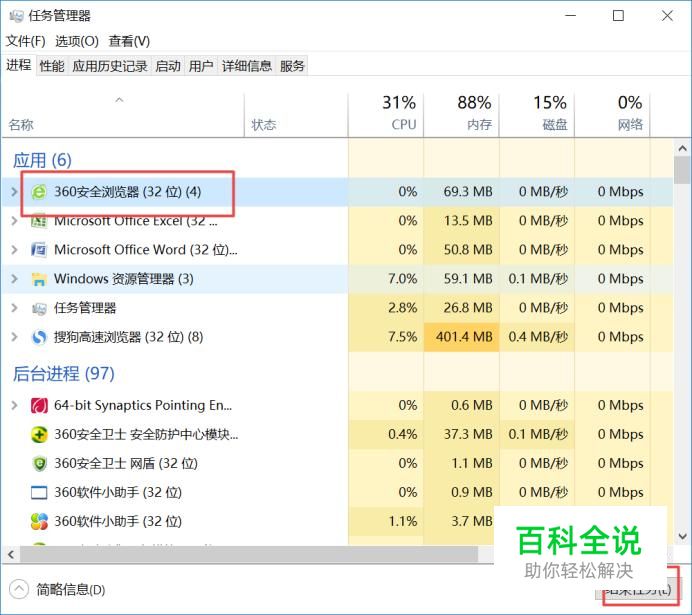Image resolution: width=692 pixels, height=615 pixels.
Task: Click the 搜狗高速浏览器 icon
Action: click(x=39, y=337)
